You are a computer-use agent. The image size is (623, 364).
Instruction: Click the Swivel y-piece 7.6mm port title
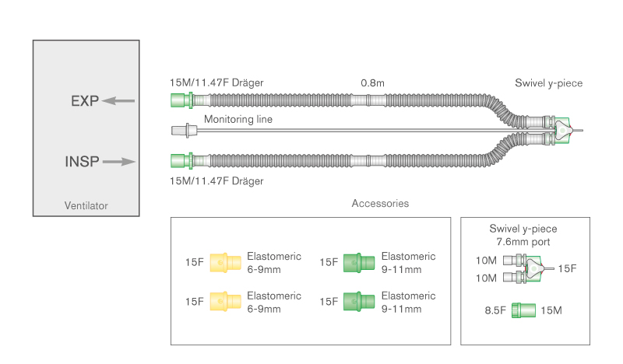click(530, 235)
